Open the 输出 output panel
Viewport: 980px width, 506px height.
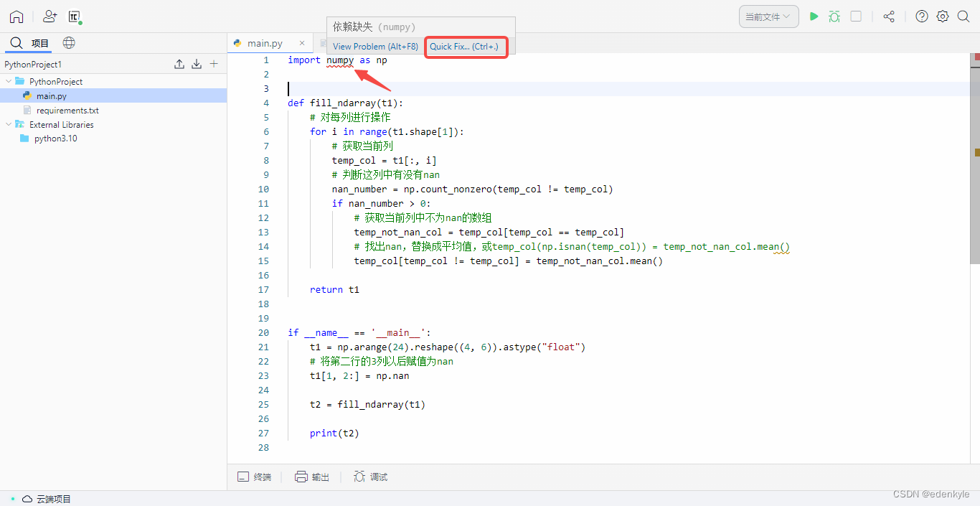[312, 477]
